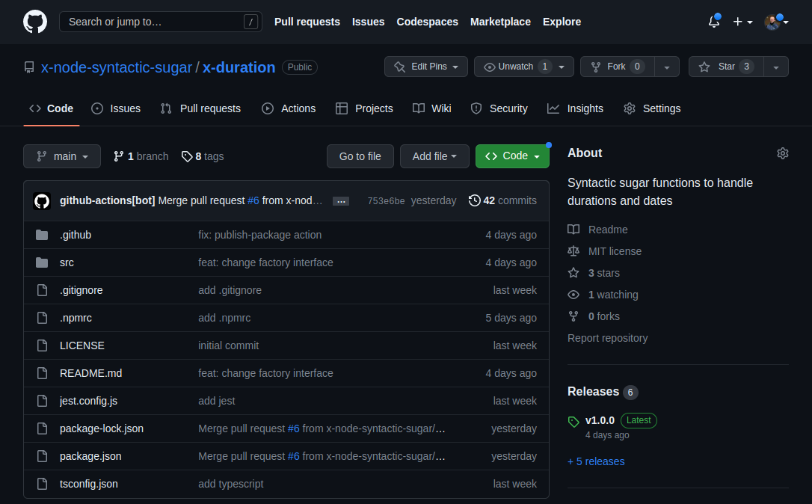Click the v1.0.0 release tag icon

pyautogui.click(x=573, y=422)
